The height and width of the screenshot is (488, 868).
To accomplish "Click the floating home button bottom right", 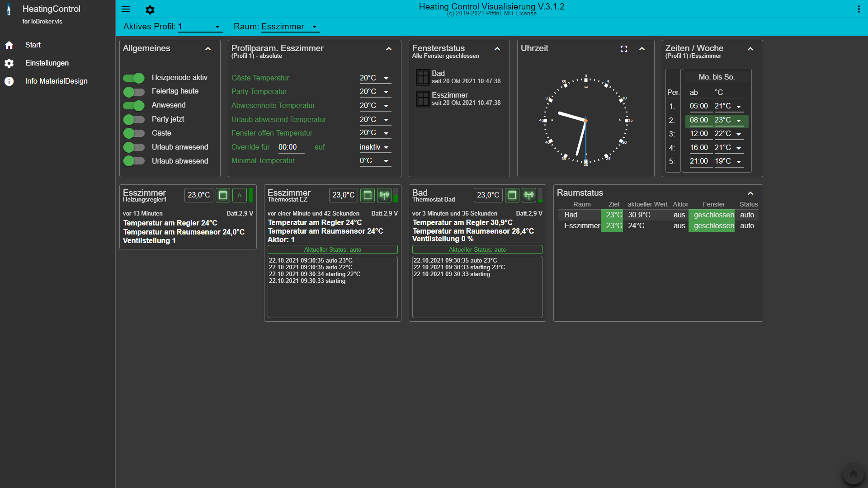I will [x=854, y=474].
